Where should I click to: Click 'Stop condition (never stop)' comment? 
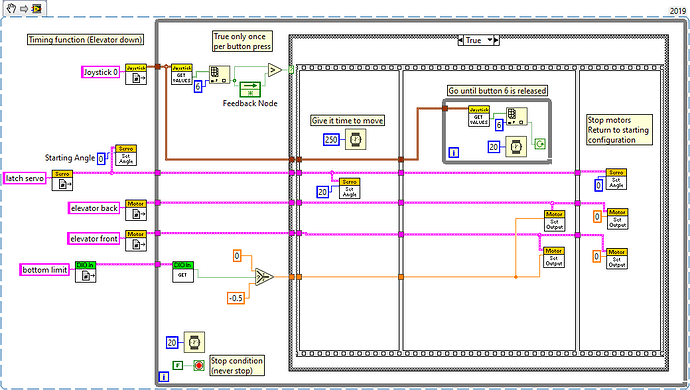[237, 365]
